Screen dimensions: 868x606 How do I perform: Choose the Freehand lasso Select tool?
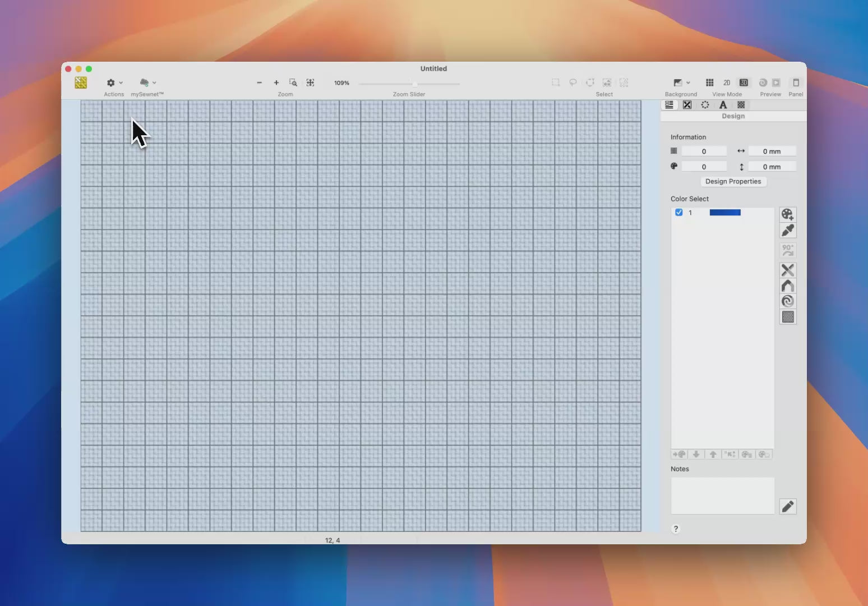573,82
